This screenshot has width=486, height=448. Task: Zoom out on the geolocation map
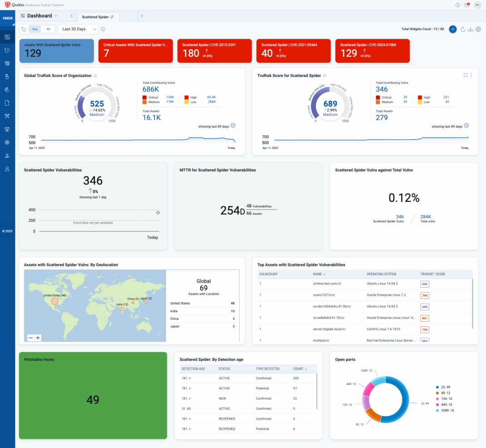click(31, 338)
